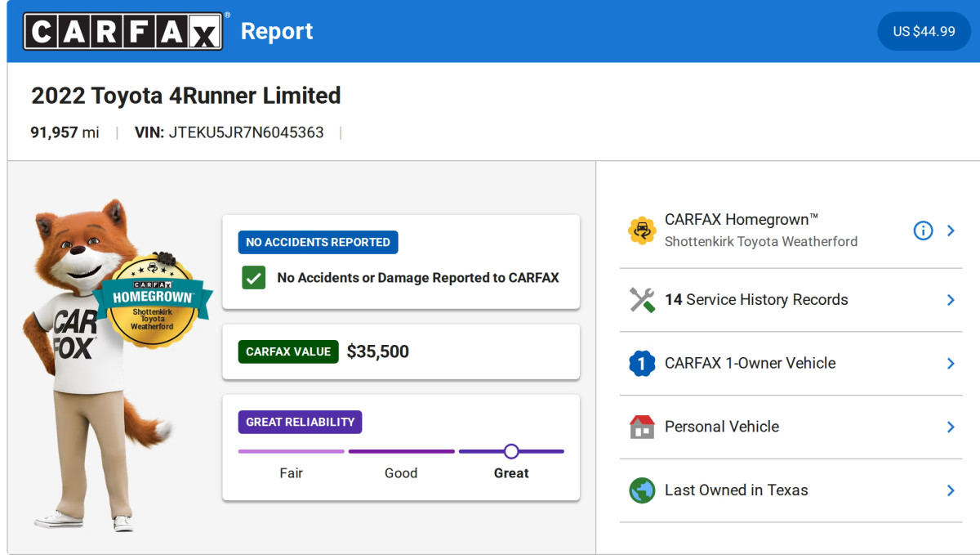Expand the 1-Owner Vehicle chevron
Screen dimensions: 980x555
point(951,363)
